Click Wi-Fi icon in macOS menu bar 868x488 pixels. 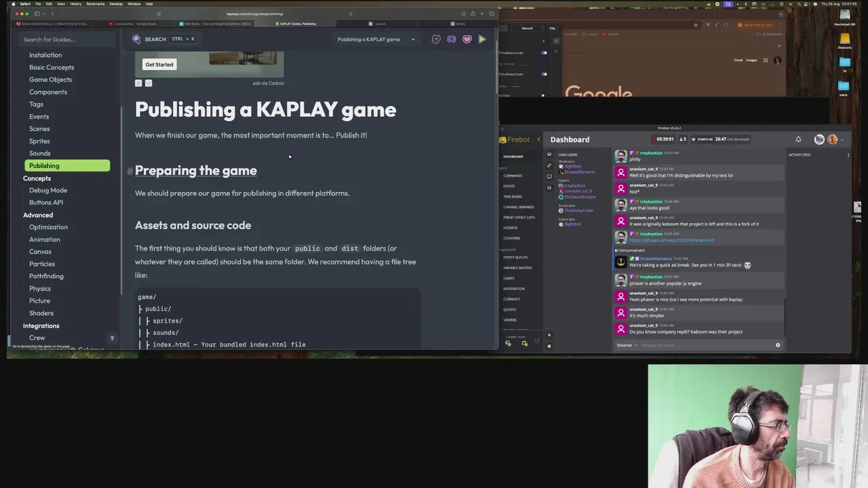tap(791, 4)
